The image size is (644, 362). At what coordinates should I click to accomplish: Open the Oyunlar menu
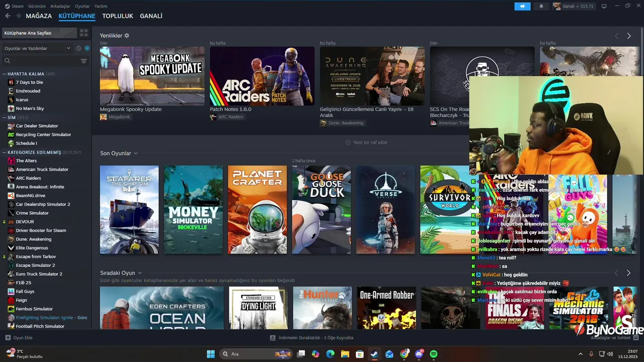[x=83, y=6]
